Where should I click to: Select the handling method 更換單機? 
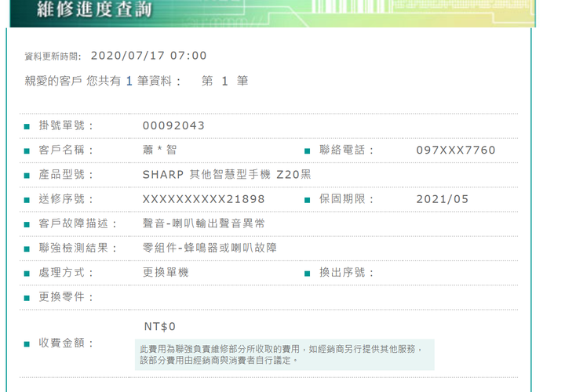coord(166,272)
